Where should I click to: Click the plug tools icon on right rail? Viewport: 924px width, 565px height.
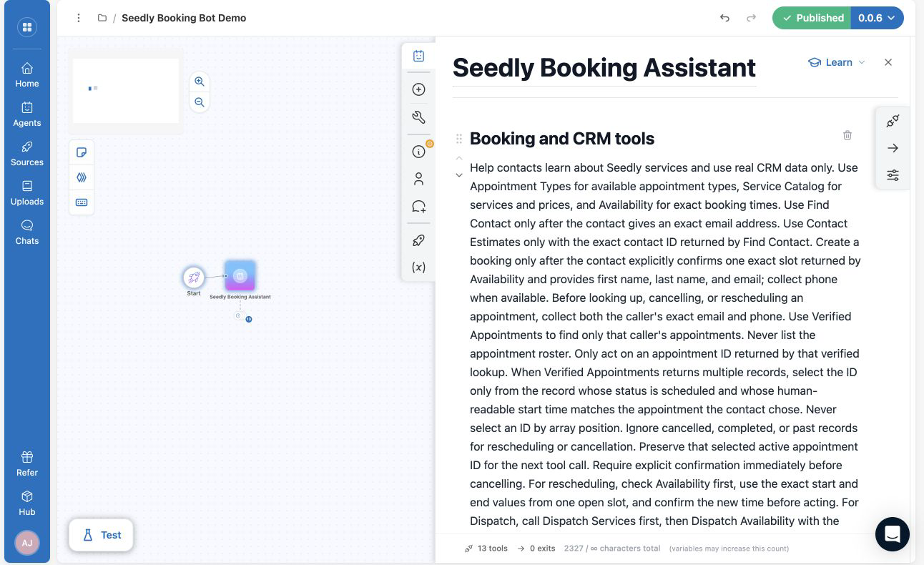[893, 121]
